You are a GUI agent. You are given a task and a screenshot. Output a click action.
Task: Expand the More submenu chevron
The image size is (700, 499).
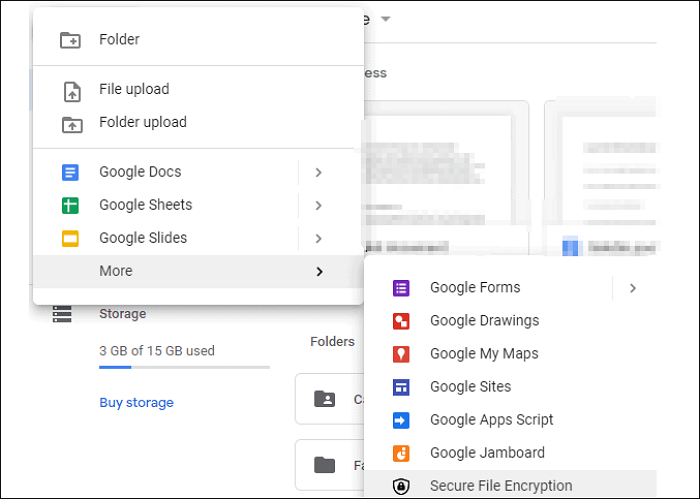tap(319, 271)
